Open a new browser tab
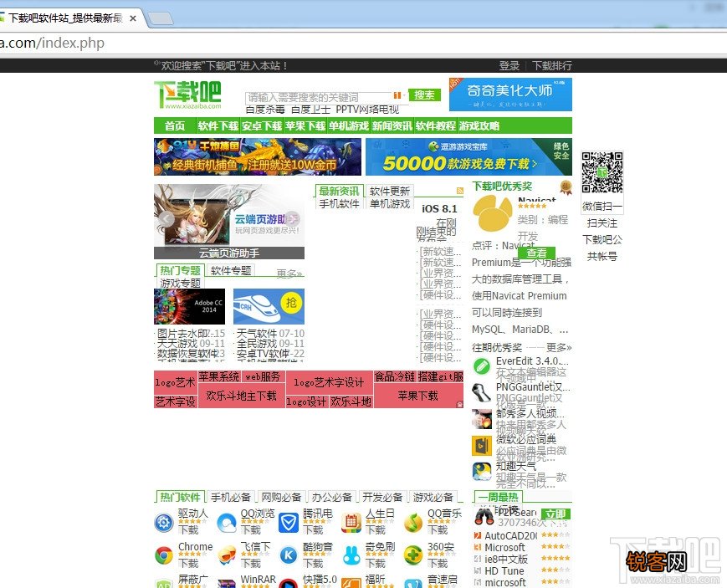The image size is (727, 588). 161,18
